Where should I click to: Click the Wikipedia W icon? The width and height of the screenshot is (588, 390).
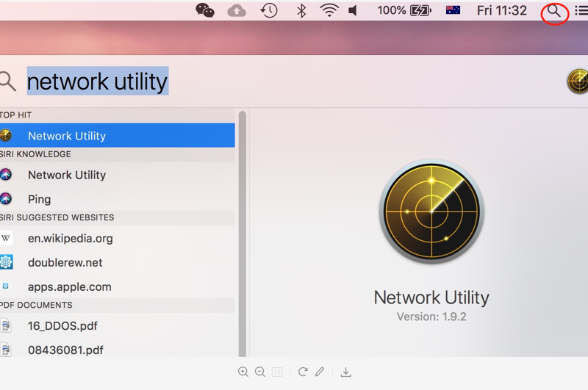[x=6, y=238]
